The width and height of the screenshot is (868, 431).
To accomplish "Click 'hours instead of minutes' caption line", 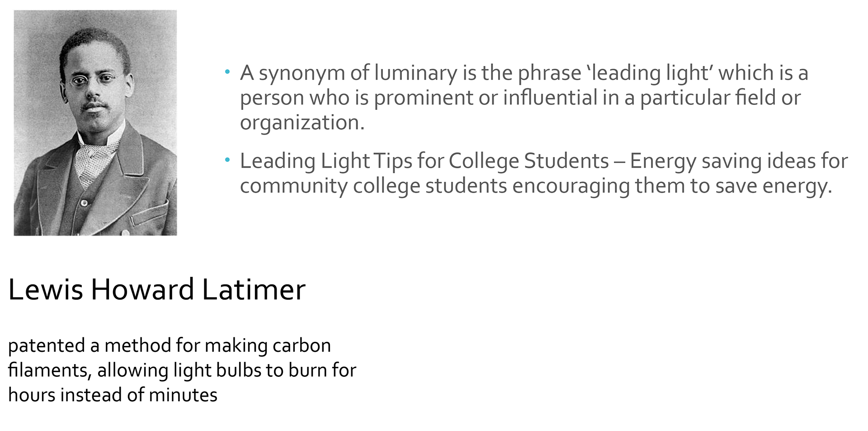I will tap(113, 395).
